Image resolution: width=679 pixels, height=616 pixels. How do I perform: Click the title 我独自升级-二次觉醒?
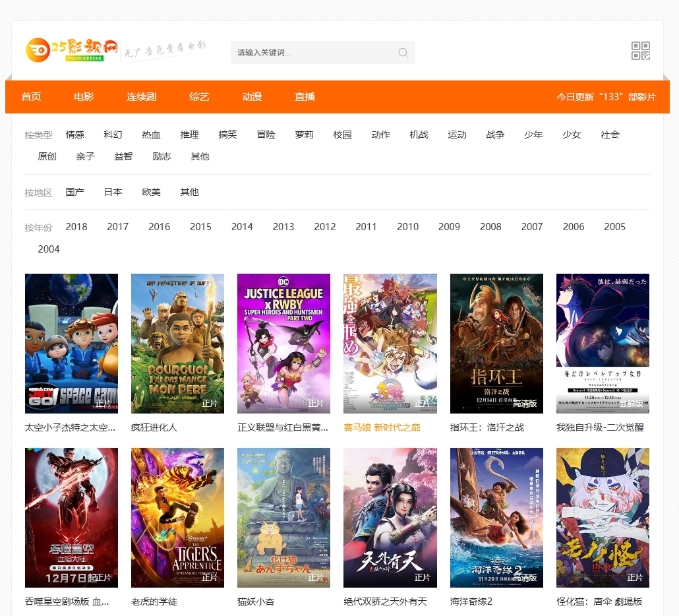coord(600,427)
